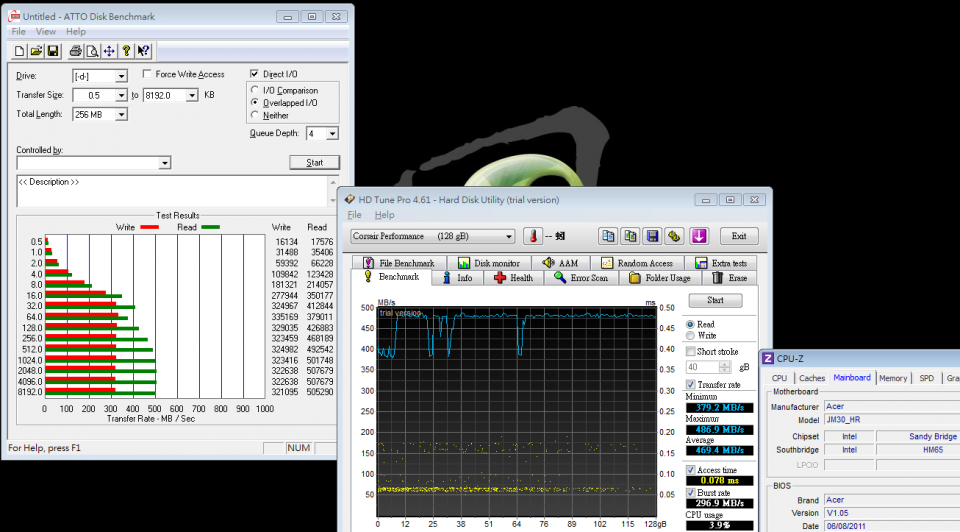
Task: Select the Write radio button in HD Tune
Action: click(x=690, y=336)
